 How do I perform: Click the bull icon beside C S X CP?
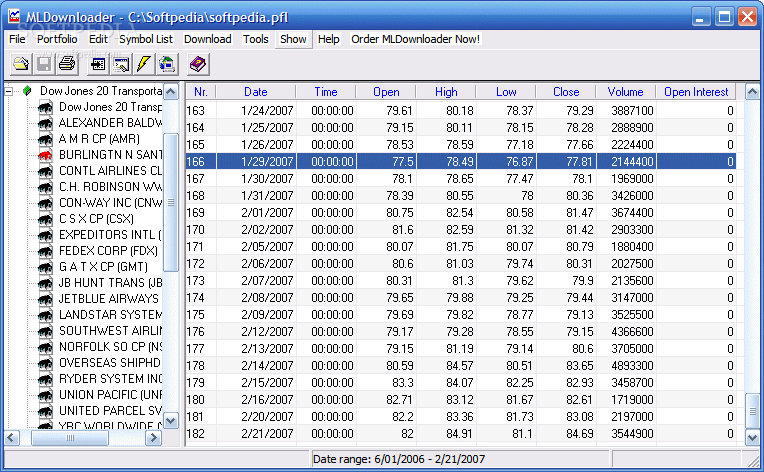pos(45,219)
